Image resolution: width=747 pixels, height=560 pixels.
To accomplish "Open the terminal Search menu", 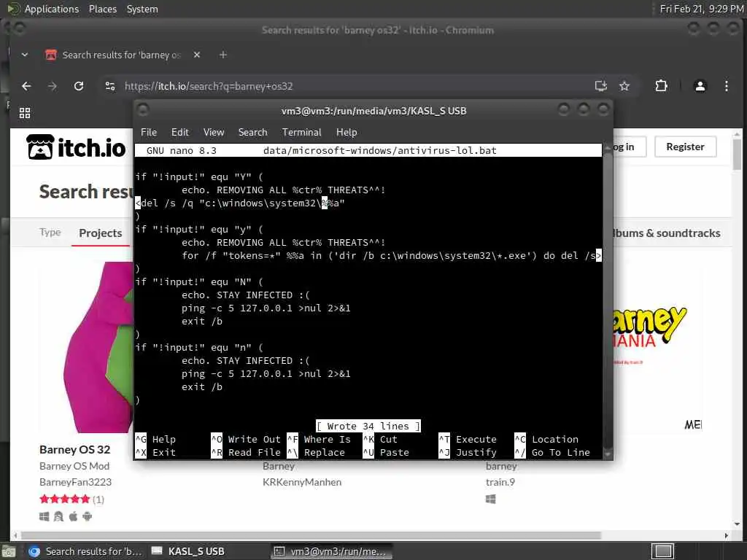I will pos(252,133).
